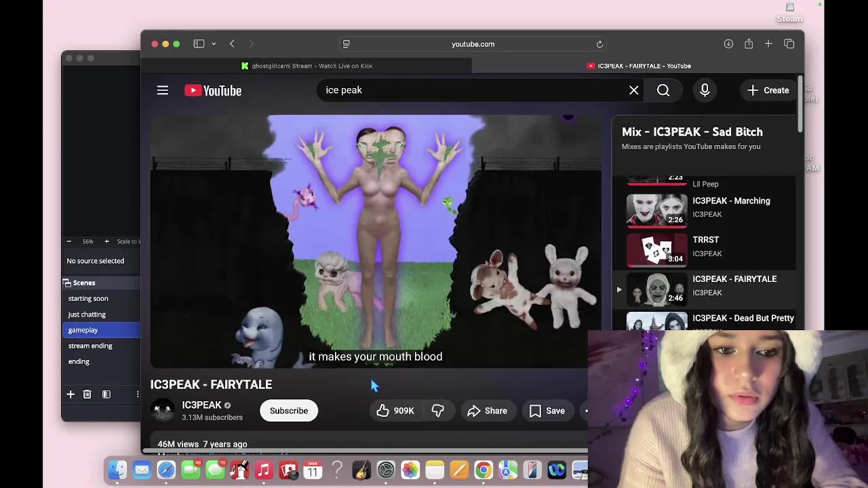Open the OBS scenes panel more-options dots

[138, 394]
